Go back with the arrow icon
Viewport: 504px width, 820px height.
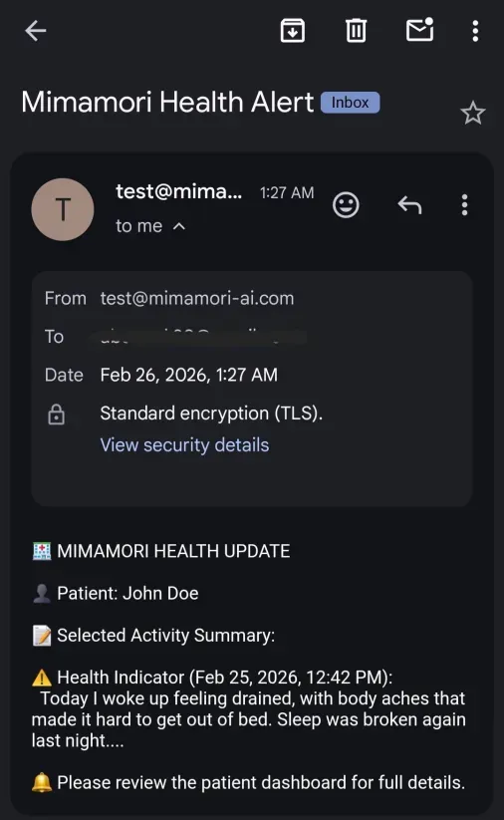pos(36,31)
